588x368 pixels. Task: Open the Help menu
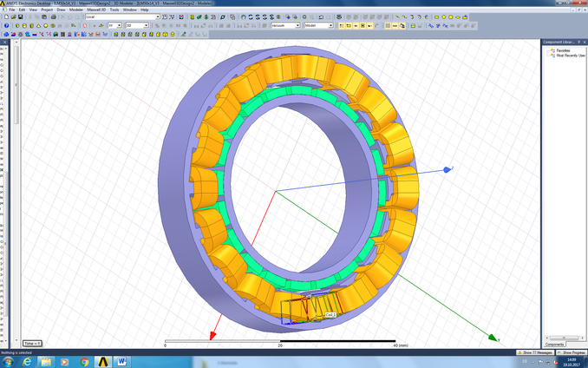tap(144, 10)
